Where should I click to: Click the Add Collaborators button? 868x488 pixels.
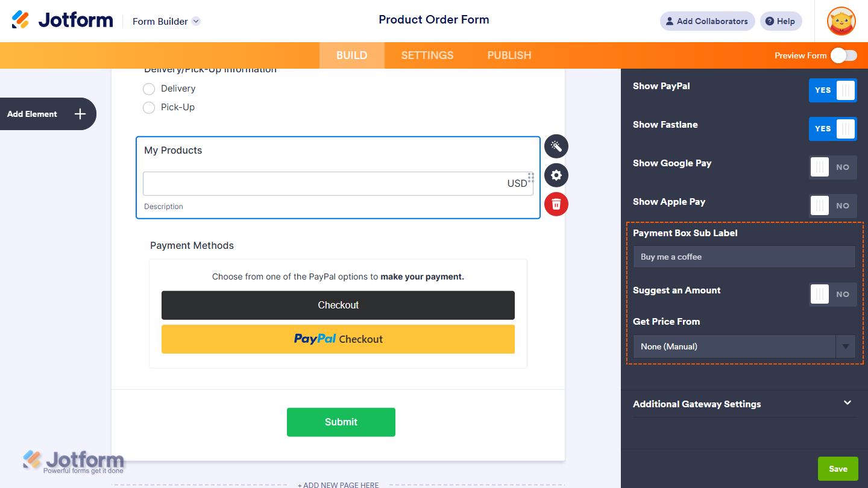[707, 21]
